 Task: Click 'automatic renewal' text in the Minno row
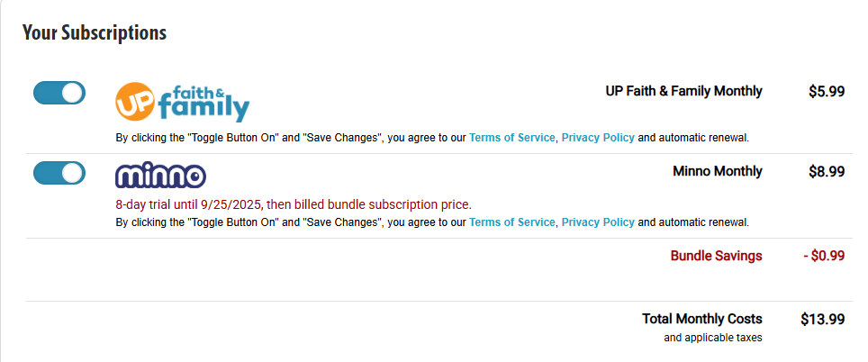(703, 222)
